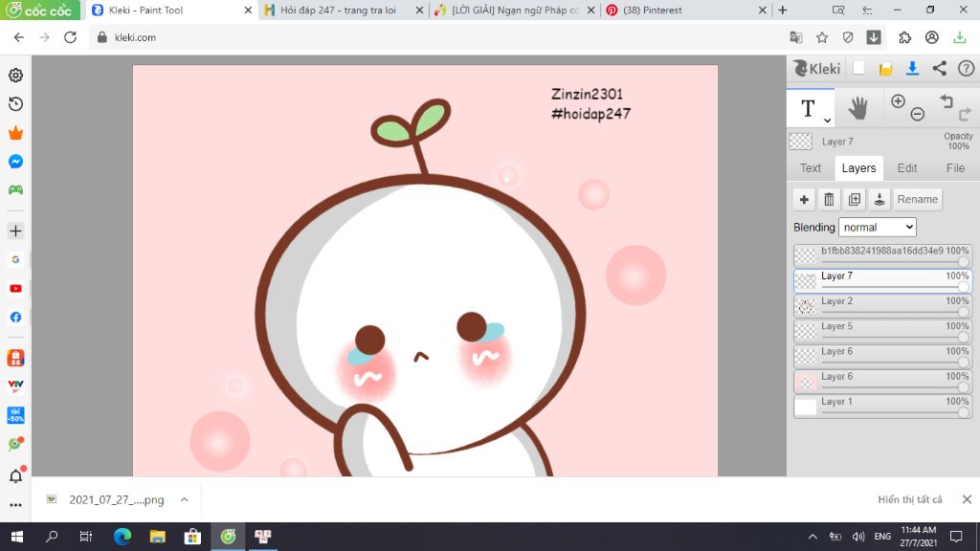
Task: Save the image with the download arrow
Action: click(x=912, y=68)
